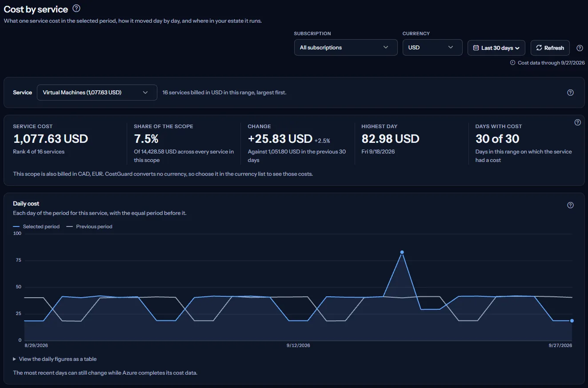Click the 9/12/2026 axis label
Screen dimensions: 588x388
point(298,346)
